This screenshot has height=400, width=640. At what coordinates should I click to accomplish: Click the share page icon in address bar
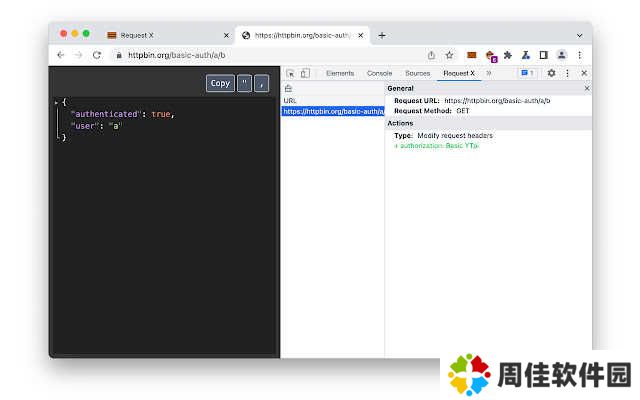(x=431, y=55)
